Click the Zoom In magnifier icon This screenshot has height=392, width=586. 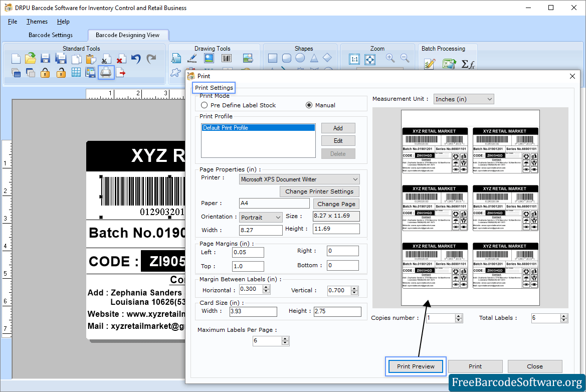390,58
